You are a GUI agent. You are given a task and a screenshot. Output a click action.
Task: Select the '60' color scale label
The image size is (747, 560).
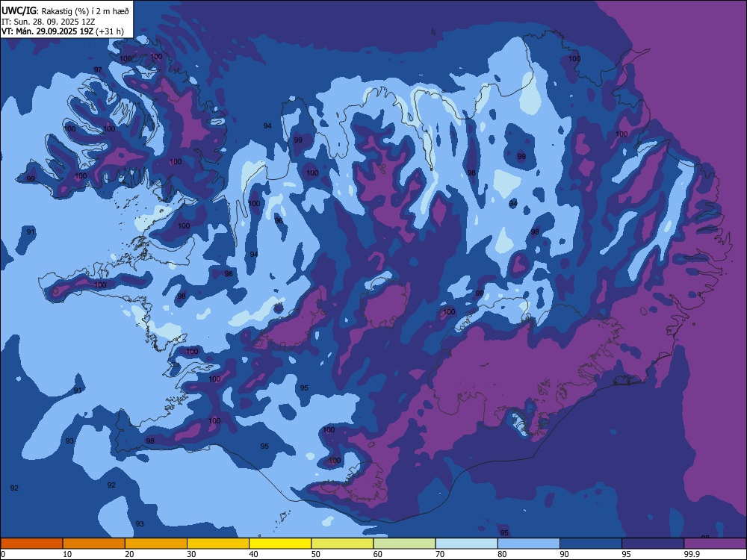coord(378,554)
